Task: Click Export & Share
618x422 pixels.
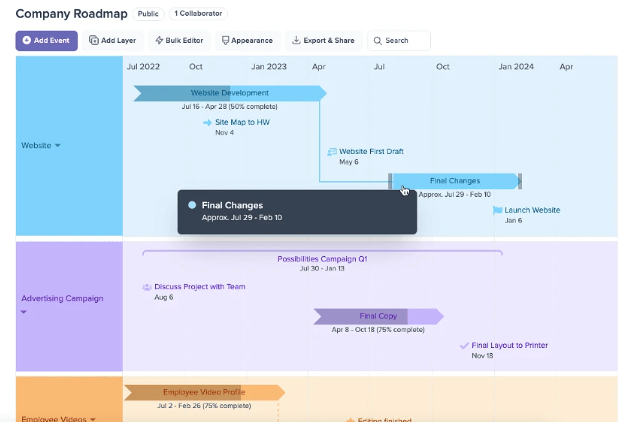Action: [x=323, y=41]
